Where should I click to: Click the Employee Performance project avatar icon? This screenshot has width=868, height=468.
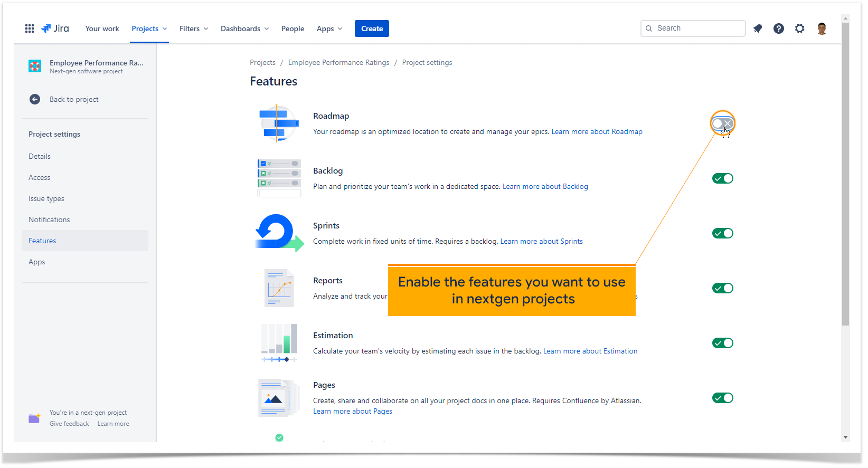35,66
